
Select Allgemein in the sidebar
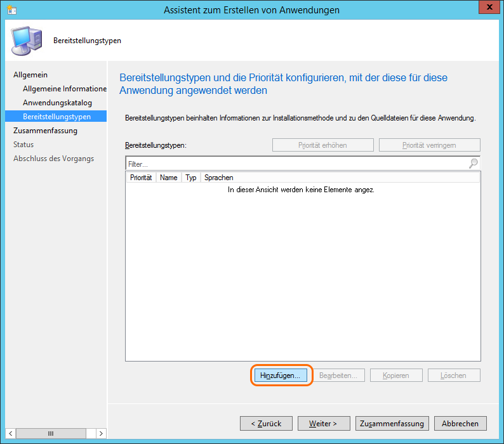point(30,75)
